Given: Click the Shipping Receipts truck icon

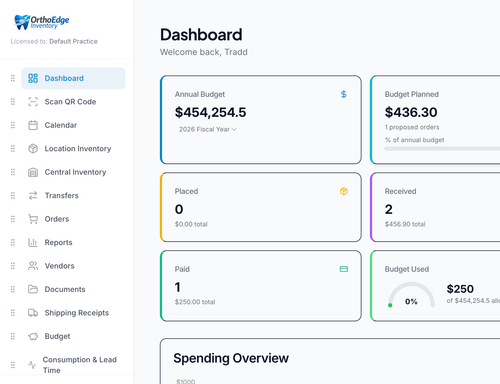Looking at the screenshot, I should (33, 313).
